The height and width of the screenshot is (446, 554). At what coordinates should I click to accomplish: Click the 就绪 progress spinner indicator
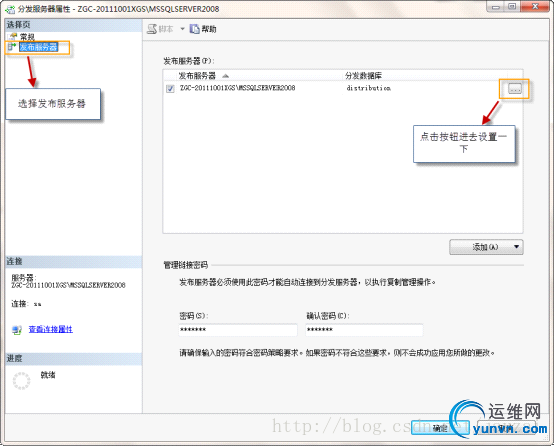point(22,381)
